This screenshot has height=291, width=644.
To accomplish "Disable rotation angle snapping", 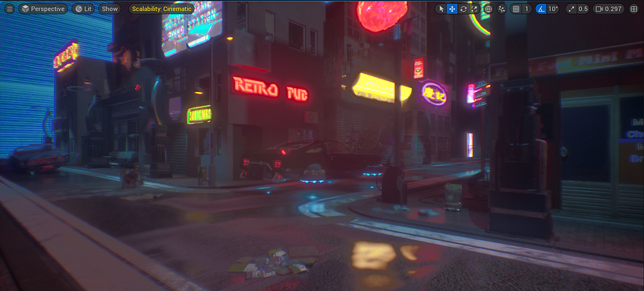I will click(x=541, y=9).
